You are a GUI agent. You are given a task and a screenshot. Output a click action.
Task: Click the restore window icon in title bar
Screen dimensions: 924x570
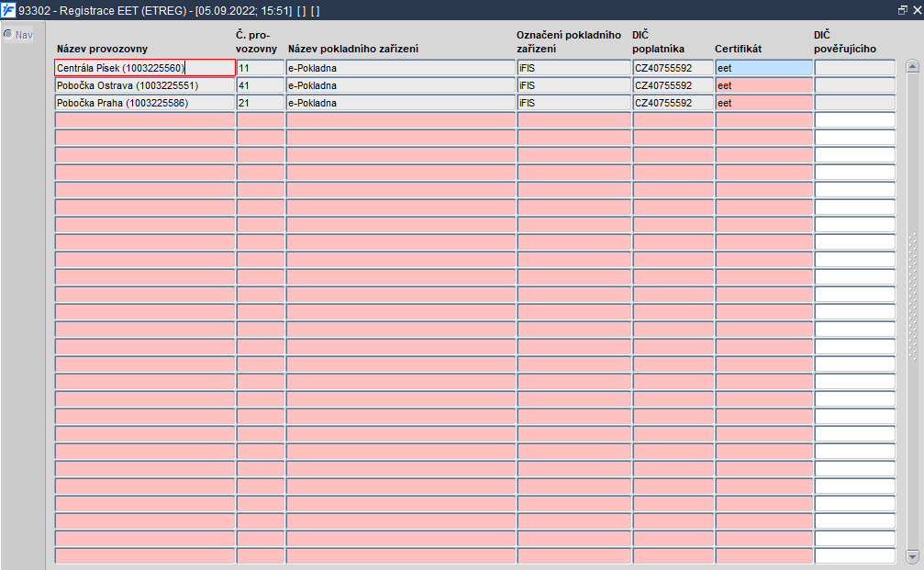click(x=902, y=10)
